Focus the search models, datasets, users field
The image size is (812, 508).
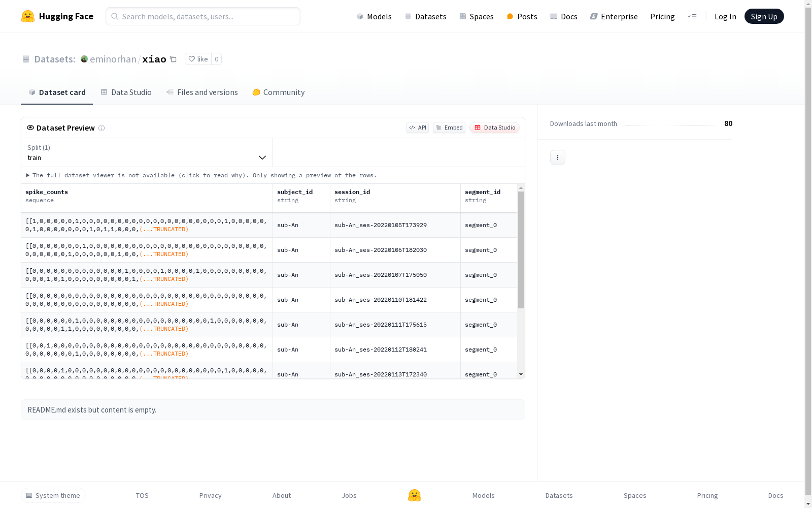pos(203,16)
